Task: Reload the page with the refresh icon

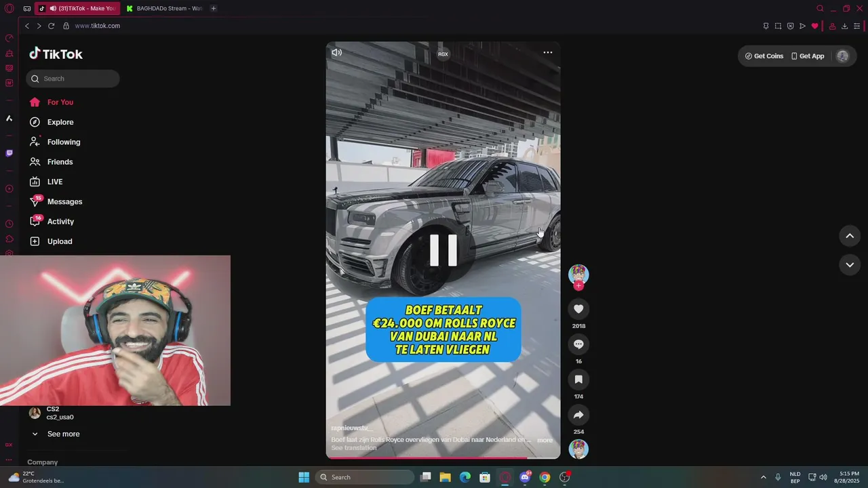Action: pos(51,26)
